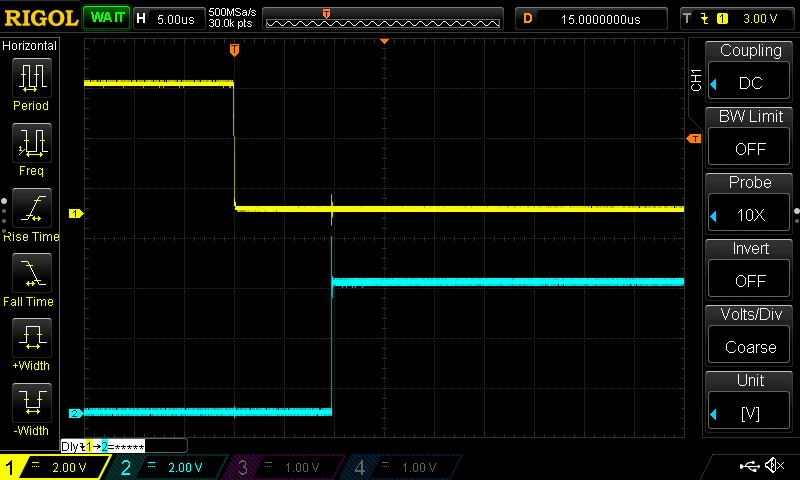Click the Dly 1→2 measurement result box
800x480 pixels.
pyautogui.click(x=124, y=446)
